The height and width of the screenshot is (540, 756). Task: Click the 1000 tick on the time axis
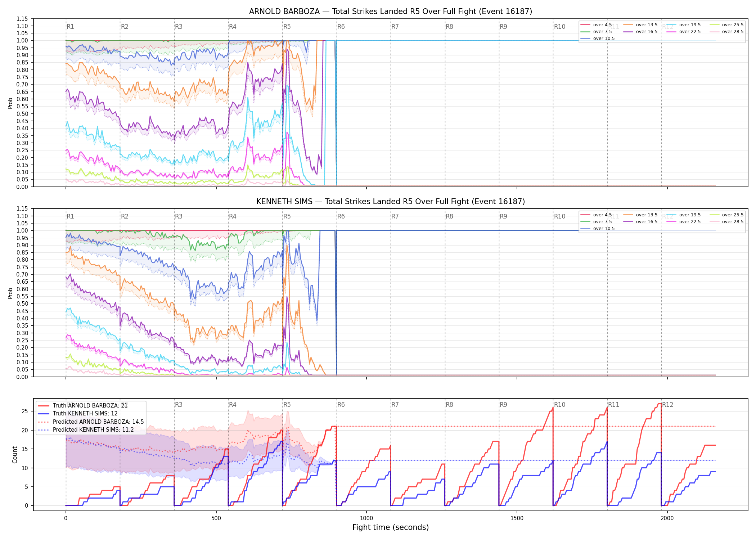click(366, 518)
